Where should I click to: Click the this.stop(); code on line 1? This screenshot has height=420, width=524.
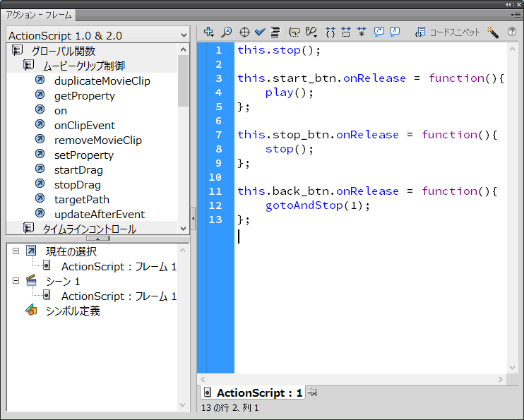279,50
